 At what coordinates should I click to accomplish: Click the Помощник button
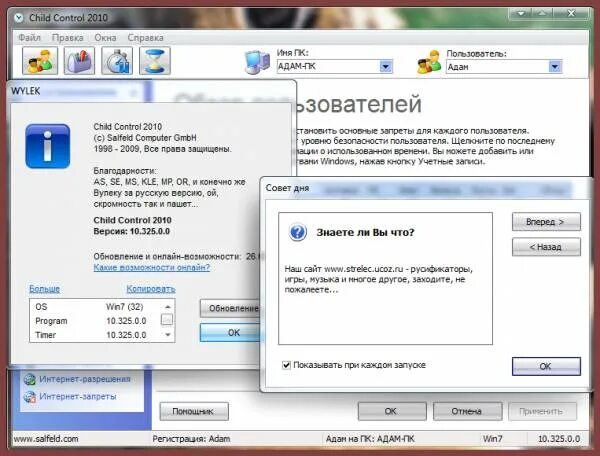tap(194, 411)
